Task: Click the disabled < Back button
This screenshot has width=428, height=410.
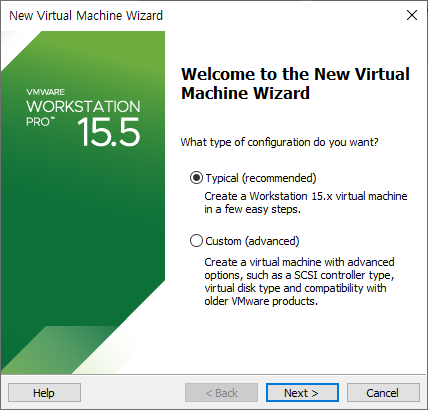Action: (221, 393)
